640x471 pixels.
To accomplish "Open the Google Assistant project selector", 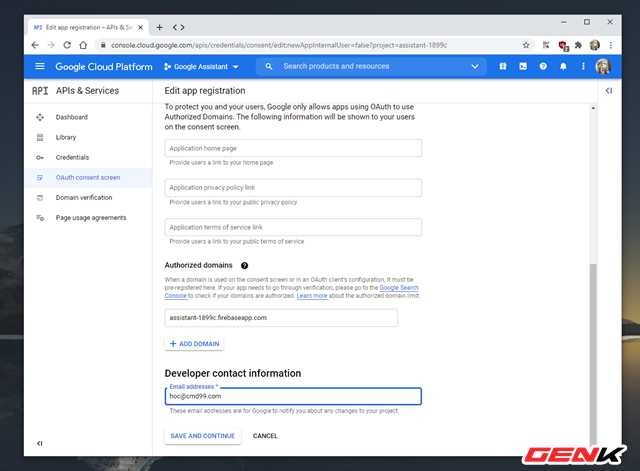I will 201,67.
